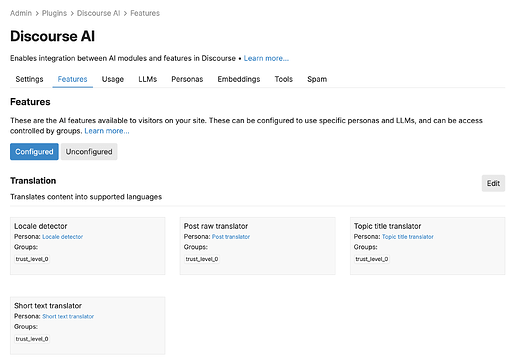Click trust_level_0 group in Locale detector card
The width and height of the screenshot is (517, 364).
click(32, 259)
